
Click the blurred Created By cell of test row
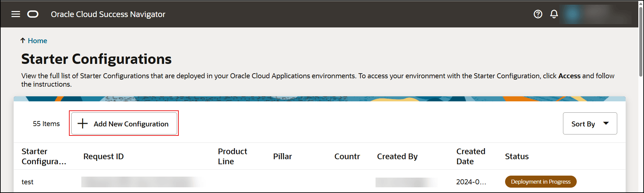pos(406,182)
